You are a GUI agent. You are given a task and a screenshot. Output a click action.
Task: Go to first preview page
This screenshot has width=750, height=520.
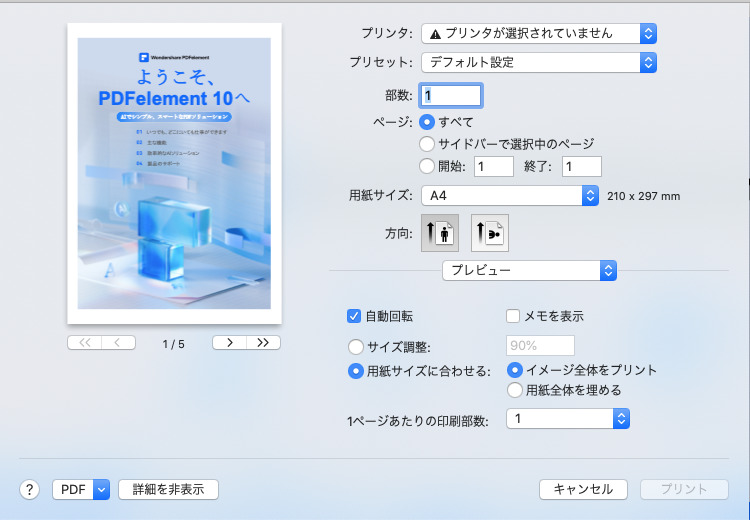tap(85, 343)
